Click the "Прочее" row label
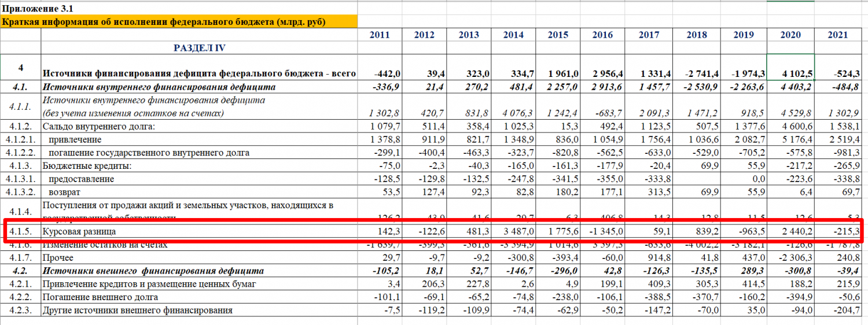 click(58, 257)
